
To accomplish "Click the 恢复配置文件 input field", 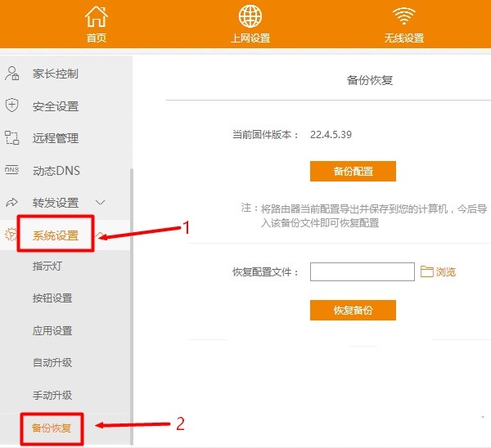I will (x=363, y=271).
